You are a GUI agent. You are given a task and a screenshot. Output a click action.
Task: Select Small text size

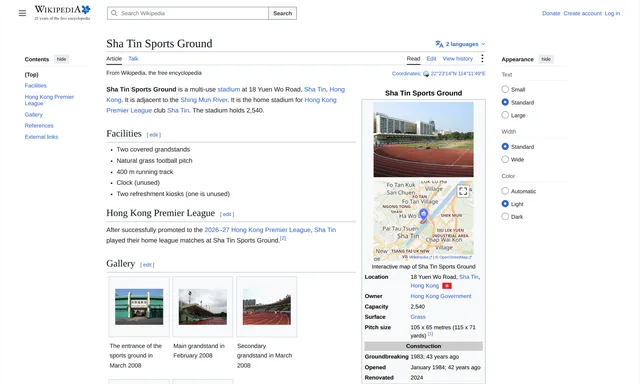[x=505, y=89]
